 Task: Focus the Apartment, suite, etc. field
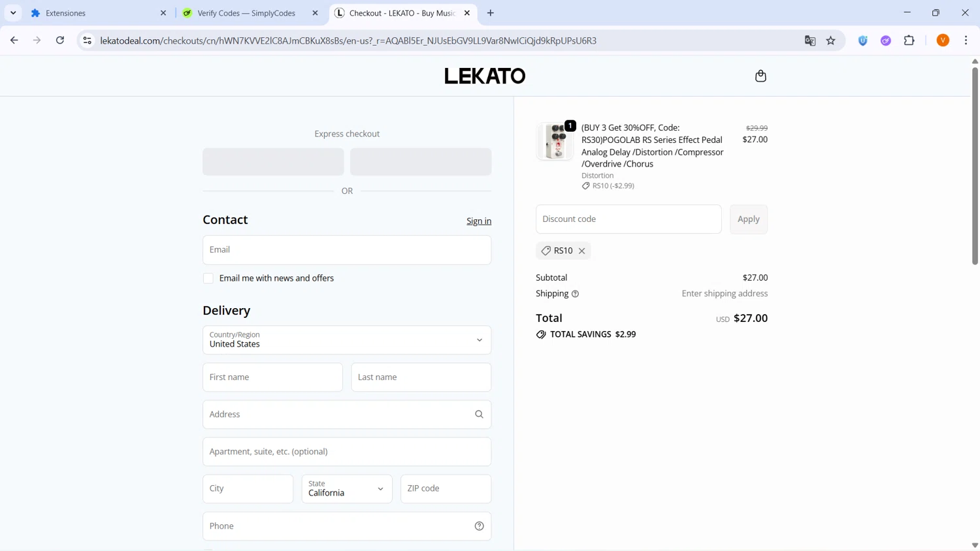pyautogui.click(x=347, y=452)
